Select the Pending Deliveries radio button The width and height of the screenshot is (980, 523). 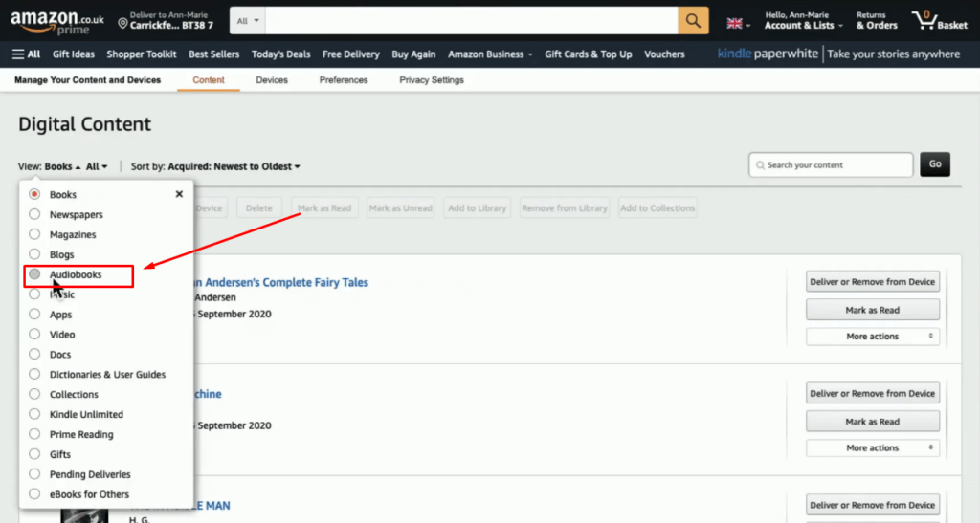coord(34,473)
